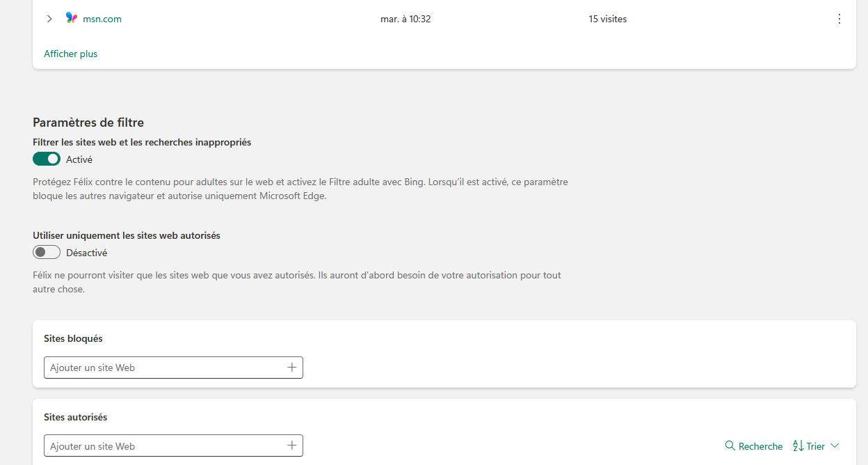Click the "Sites bloqués" heading
This screenshot has width=868, height=465.
[x=73, y=338]
